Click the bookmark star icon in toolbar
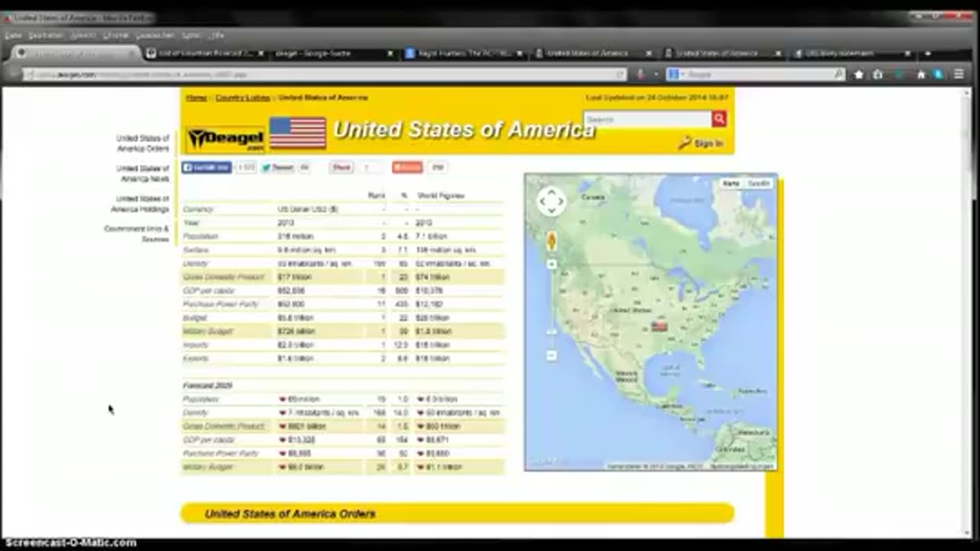 pyautogui.click(x=858, y=74)
